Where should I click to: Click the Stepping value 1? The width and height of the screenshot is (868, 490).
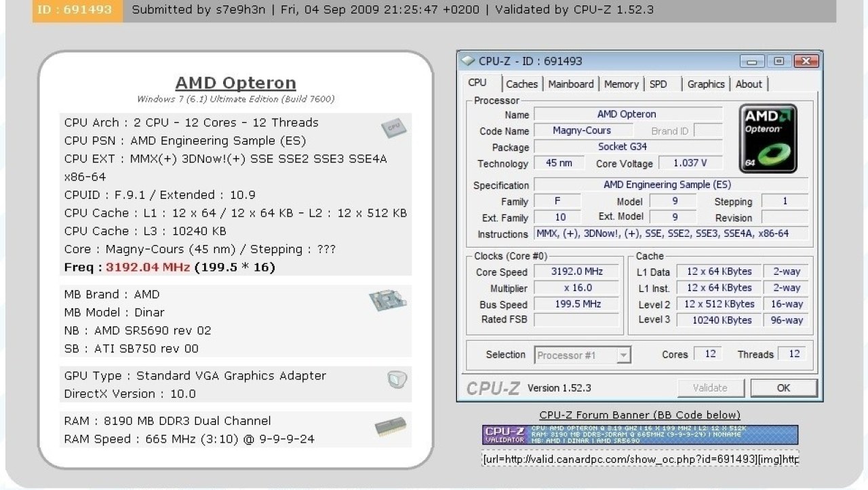785,201
